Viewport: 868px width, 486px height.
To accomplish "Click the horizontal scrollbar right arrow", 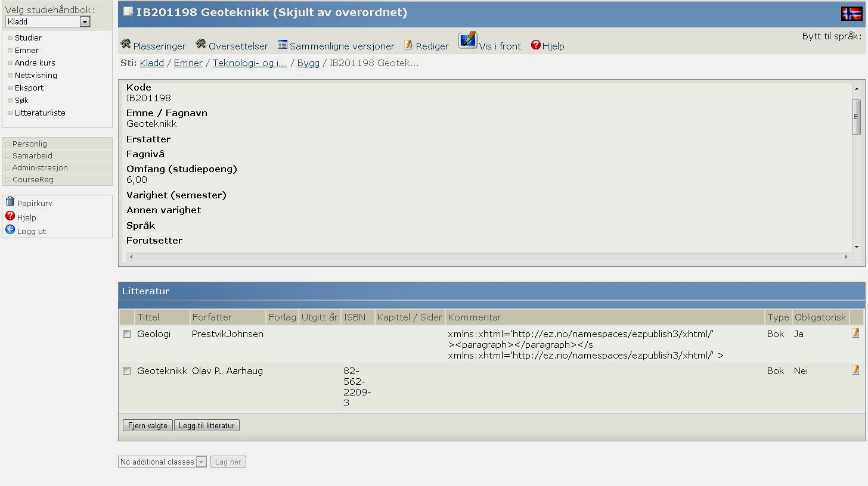I will pyautogui.click(x=846, y=257).
